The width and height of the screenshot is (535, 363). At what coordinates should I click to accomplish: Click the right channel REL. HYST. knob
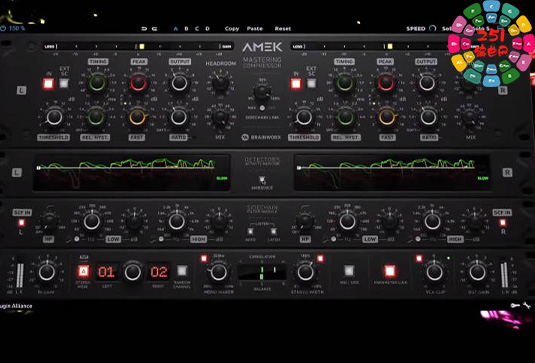point(345,117)
